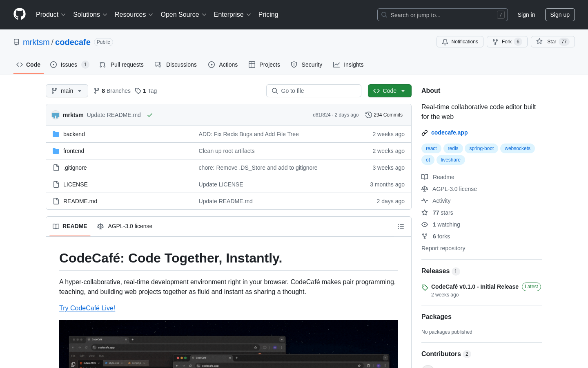The height and width of the screenshot is (368, 588).
Task: Open the Resources menu dropdown
Action: click(x=134, y=15)
